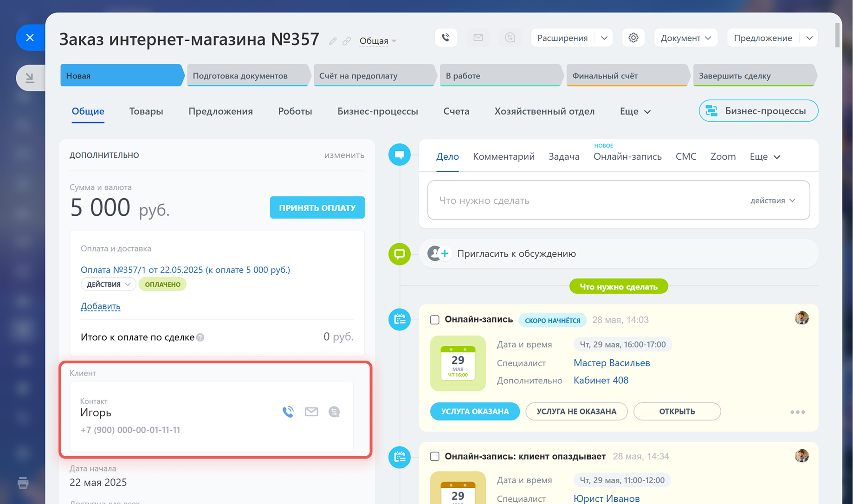Close the deal panel with X button
This screenshot has width=853, height=504.
pyautogui.click(x=30, y=38)
